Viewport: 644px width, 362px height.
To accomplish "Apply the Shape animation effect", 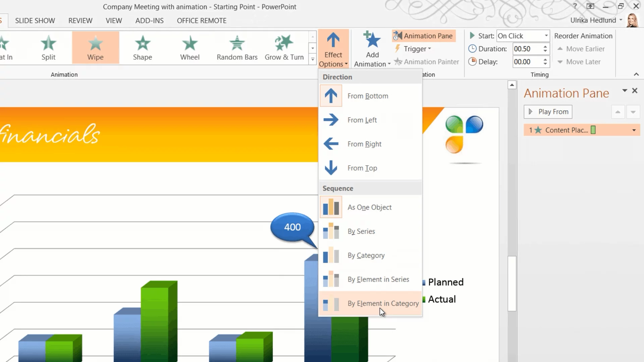I will click(x=142, y=48).
